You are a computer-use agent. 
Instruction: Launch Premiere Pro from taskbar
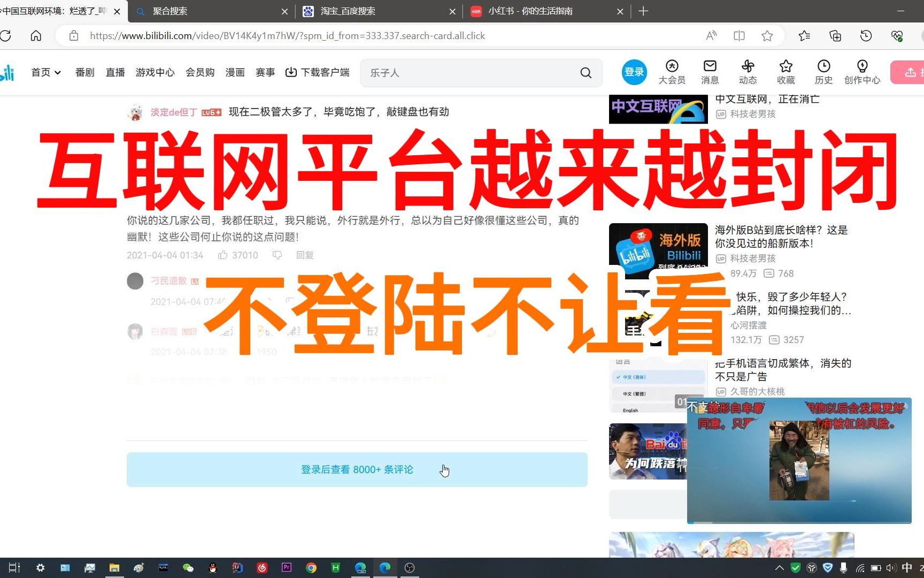click(x=287, y=568)
